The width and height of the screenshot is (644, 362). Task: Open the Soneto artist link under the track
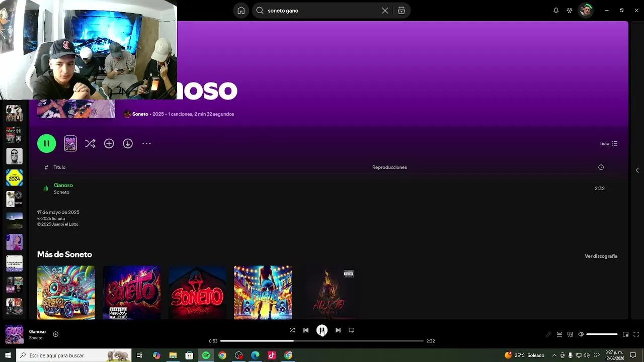(x=61, y=193)
